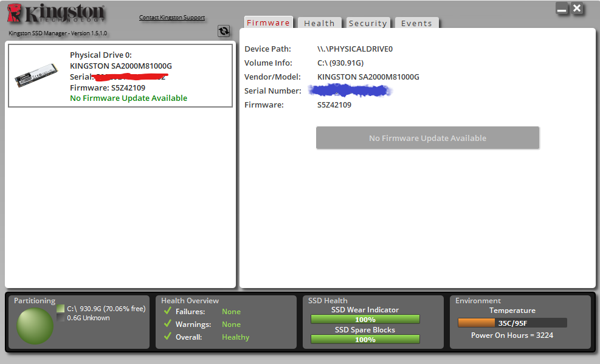
Task: Click the Warnings None status text
Action: (231, 325)
